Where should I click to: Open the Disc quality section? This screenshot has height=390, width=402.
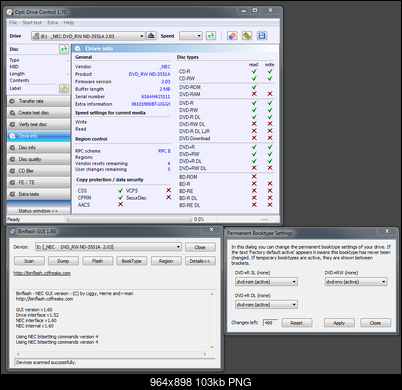(39, 159)
